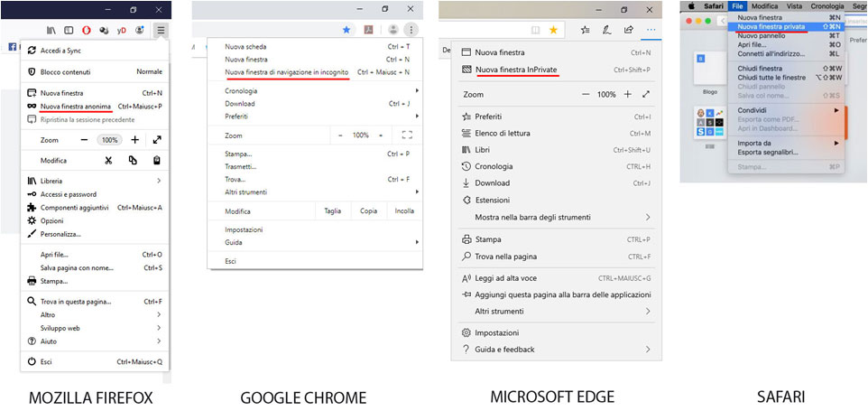The width and height of the screenshot is (868, 411).
Task: Select Nuova finestra InPrivate in Edge
Action: [516, 70]
